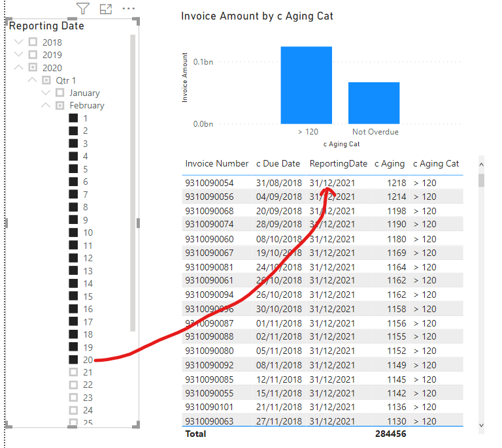Viewport: 502px width, 448px height.
Task: Expand the 2019 year node
Action: [x=19, y=54]
